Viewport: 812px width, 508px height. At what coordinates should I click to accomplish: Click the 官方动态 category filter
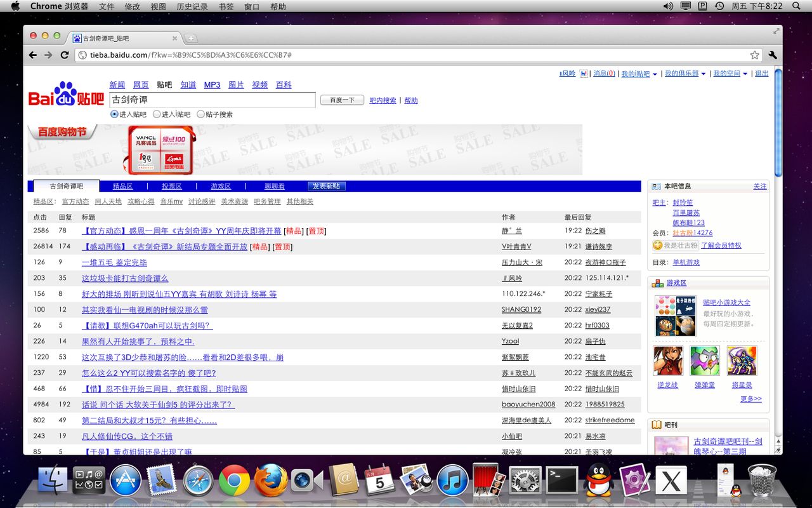pos(75,201)
